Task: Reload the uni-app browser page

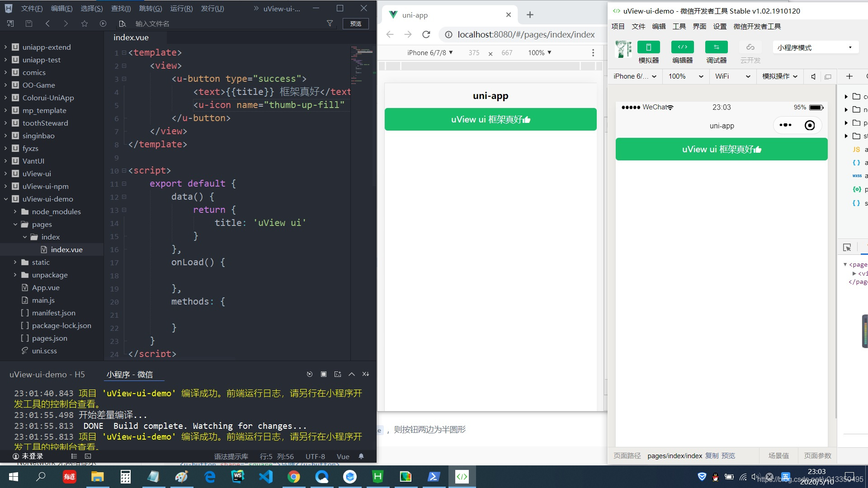Action: (426, 34)
